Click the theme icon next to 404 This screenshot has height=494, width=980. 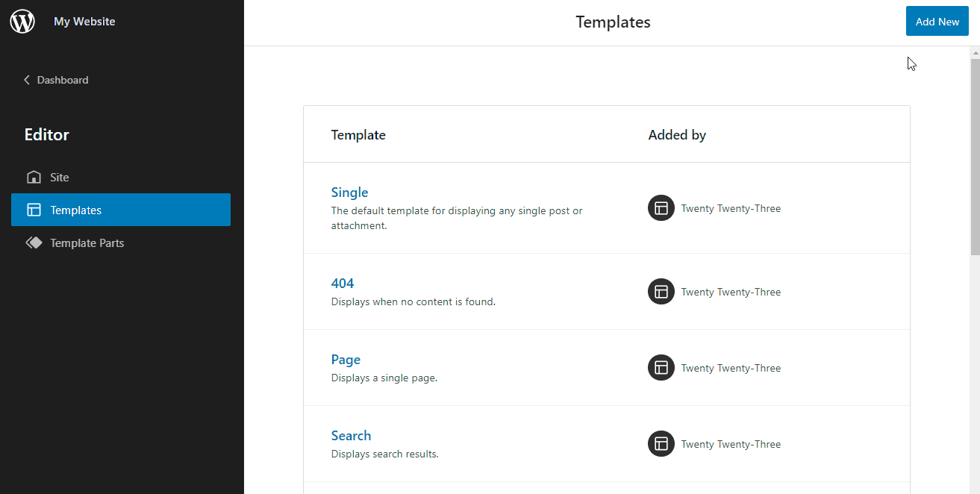pyautogui.click(x=661, y=291)
